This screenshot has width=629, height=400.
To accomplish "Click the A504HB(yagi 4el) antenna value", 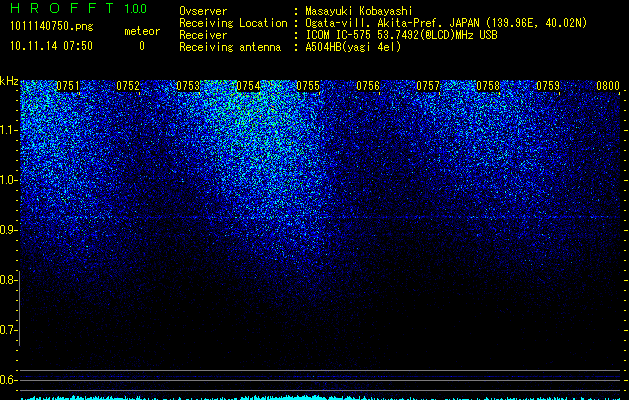I will tap(353, 47).
